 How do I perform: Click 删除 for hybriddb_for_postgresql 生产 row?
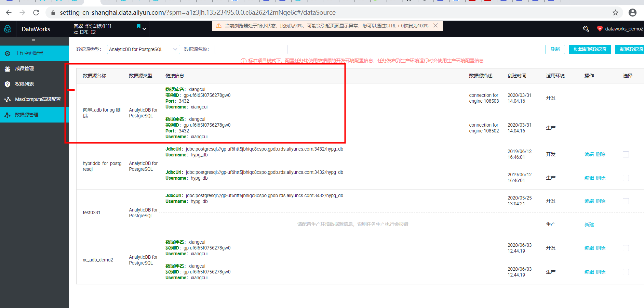601,178
